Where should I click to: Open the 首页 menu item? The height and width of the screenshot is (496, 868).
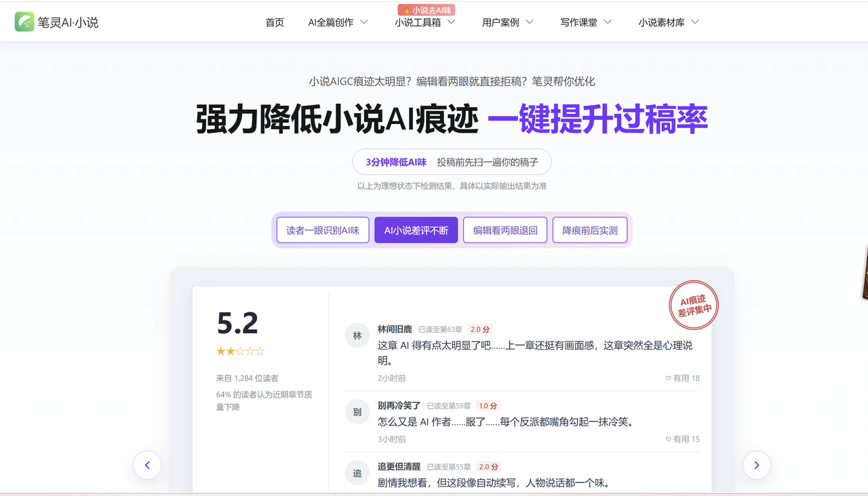275,22
